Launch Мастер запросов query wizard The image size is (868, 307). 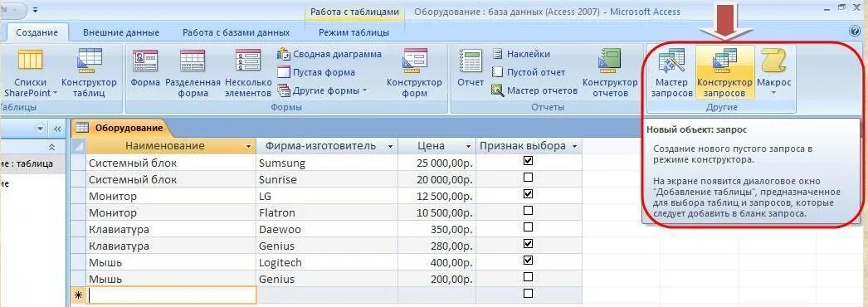pos(671,72)
